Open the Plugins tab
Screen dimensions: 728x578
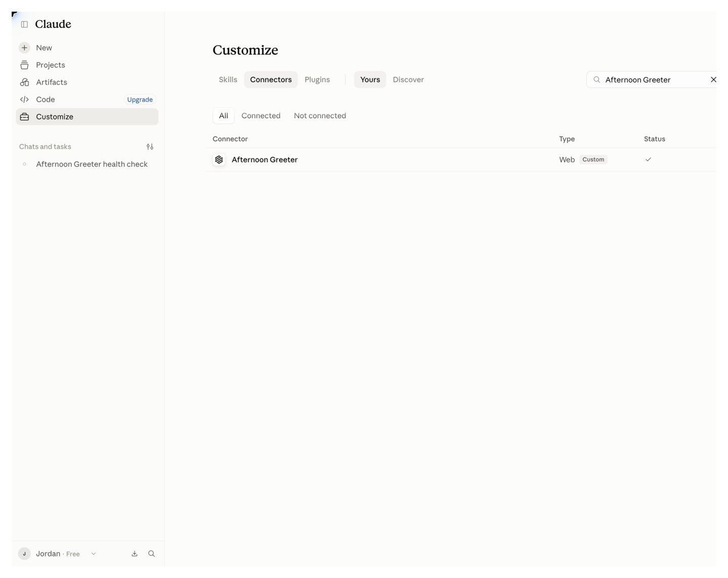[317, 80]
